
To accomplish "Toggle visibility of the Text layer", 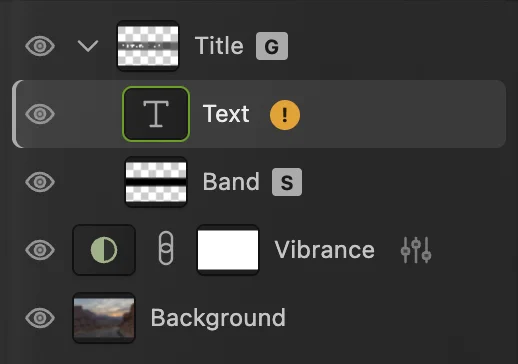I will point(40,114).
